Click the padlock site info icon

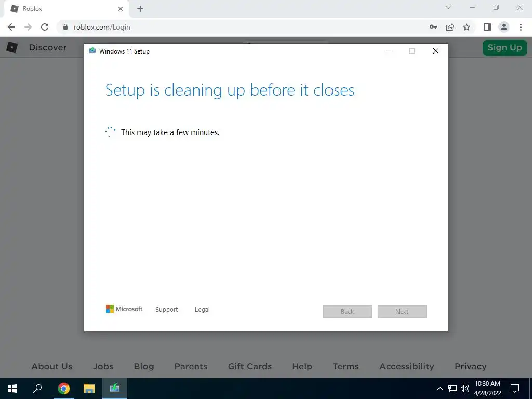[65, 27]
